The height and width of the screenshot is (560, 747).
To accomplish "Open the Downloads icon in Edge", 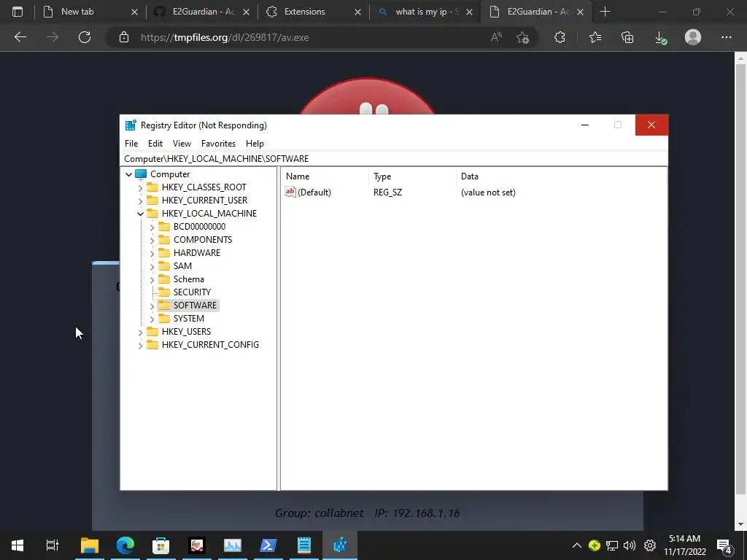I will click(x=660, y=37).
